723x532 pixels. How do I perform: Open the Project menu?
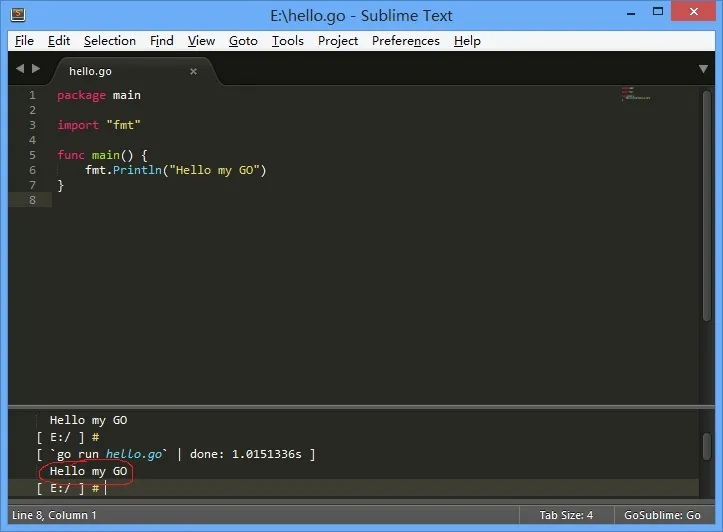pyautogui.click(x=338, y=41)
